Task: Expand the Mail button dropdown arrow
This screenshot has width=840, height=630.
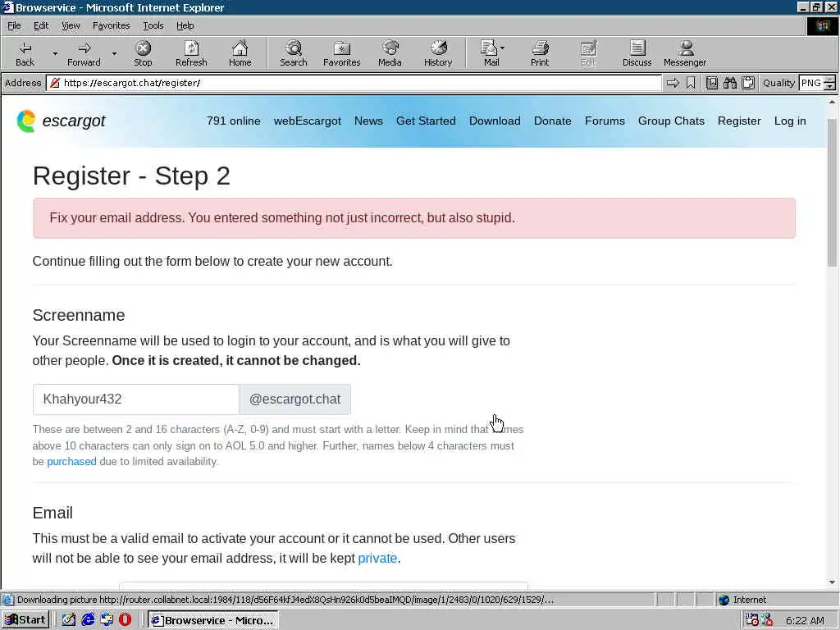Action: [503, 48]
